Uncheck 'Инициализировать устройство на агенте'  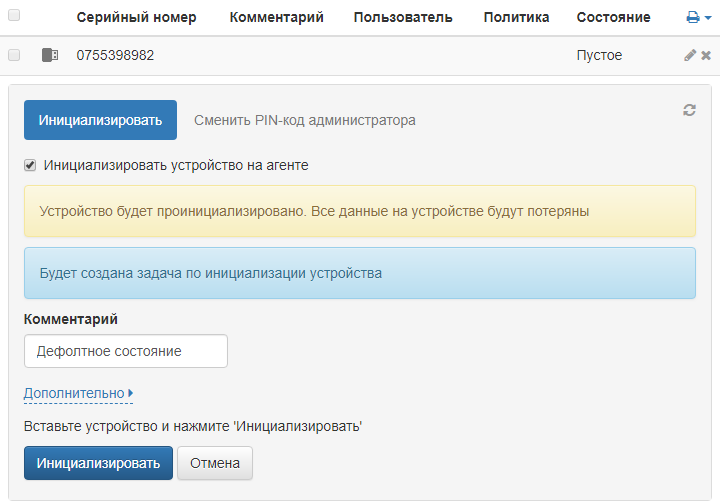(x=30, y=165)
